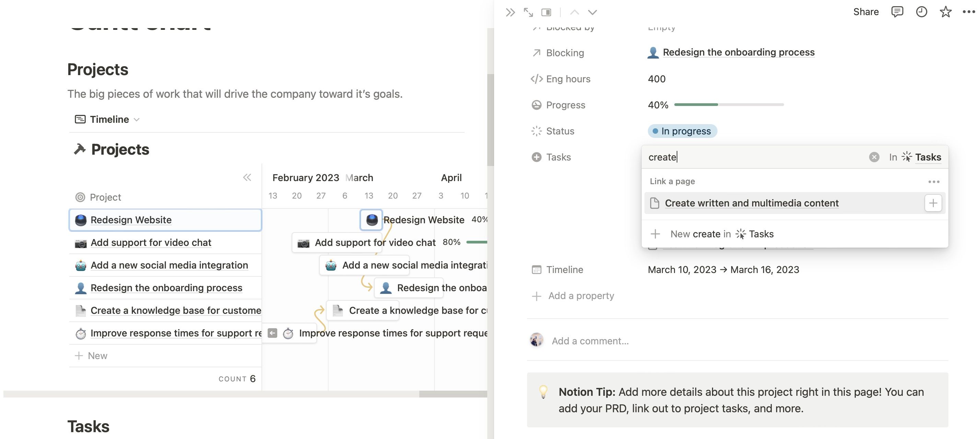Toggle the favorite star for this page
The image size is (980, 439).
tap(946, 12)
